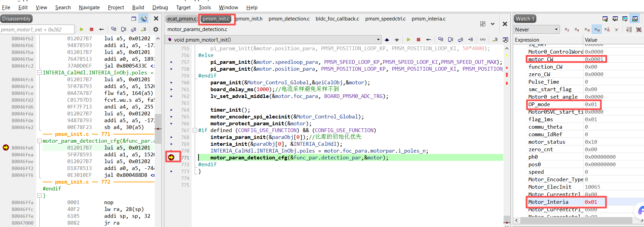Click the Run To Cursor icon in editor toolbar

(x=470, y=40)
